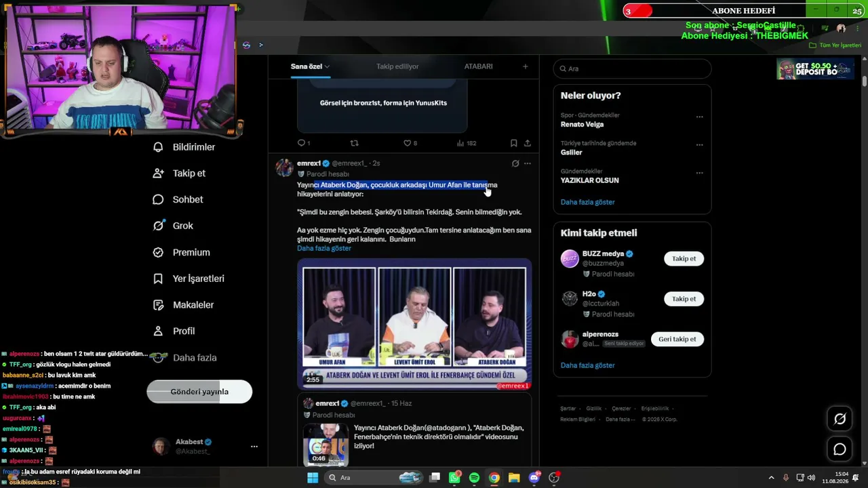
Task: Open the Windows Start menu
Action: click(313, 478)
